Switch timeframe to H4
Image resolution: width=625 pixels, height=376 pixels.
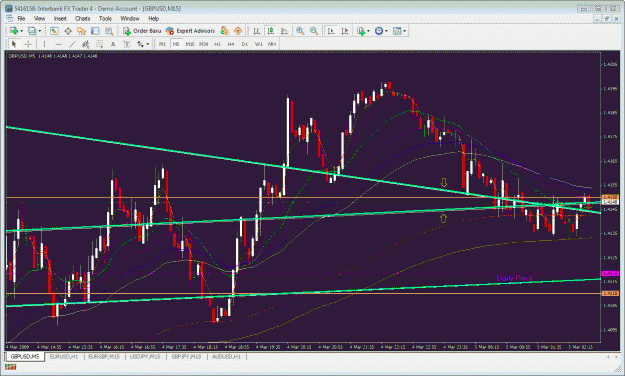click(x=231, y=44)
